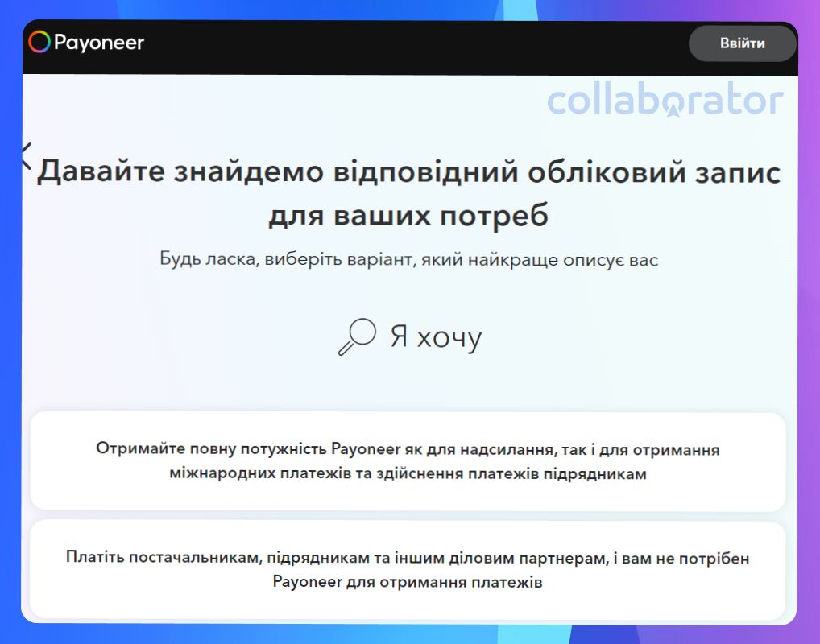Click the Ввійти login button
This screenshot has height=644, width=820.
coord(742,43)
